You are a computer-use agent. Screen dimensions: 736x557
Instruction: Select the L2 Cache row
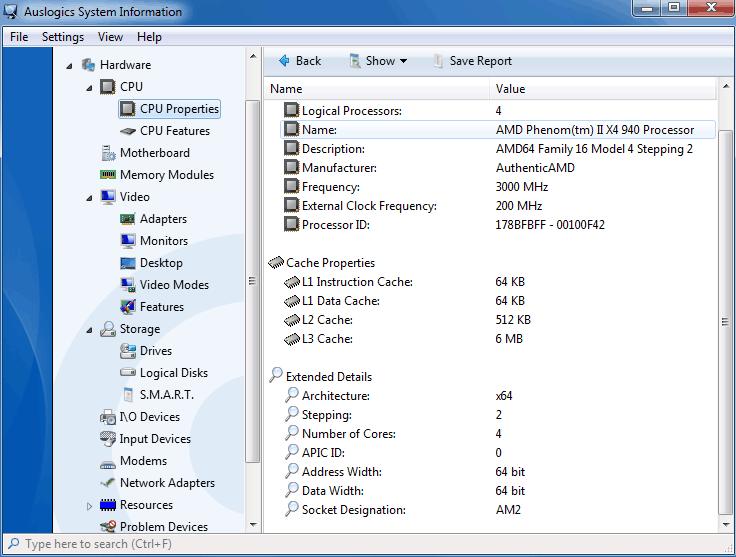(x=498, y=320)
